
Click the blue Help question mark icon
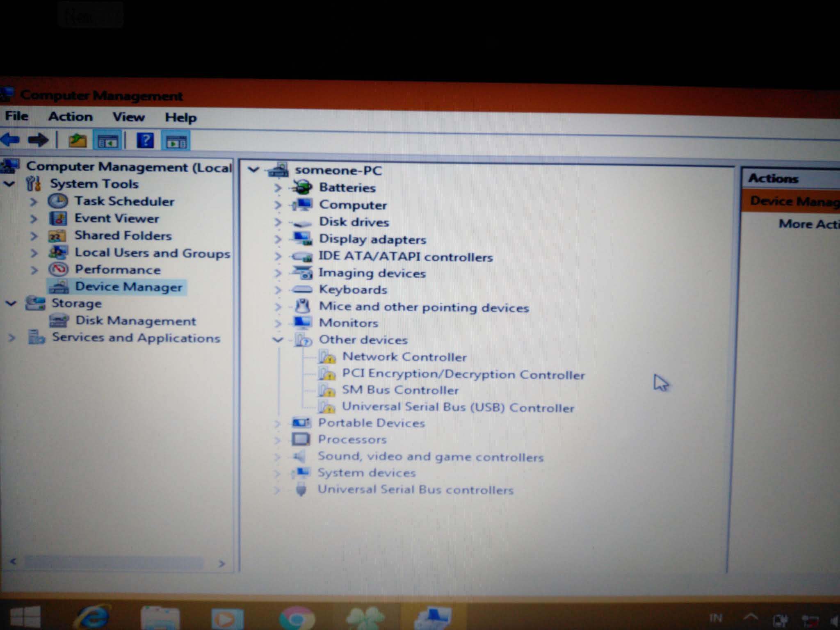(x=145, y=141)
